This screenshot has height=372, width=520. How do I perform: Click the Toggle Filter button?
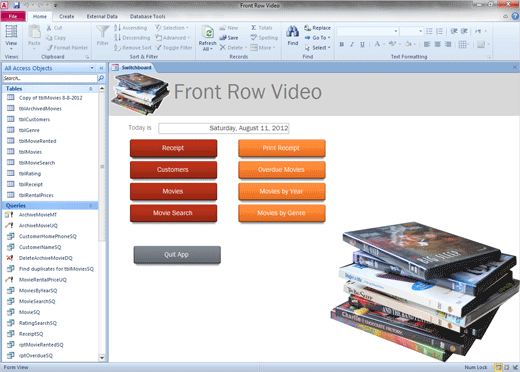click(x=174, y=48)
